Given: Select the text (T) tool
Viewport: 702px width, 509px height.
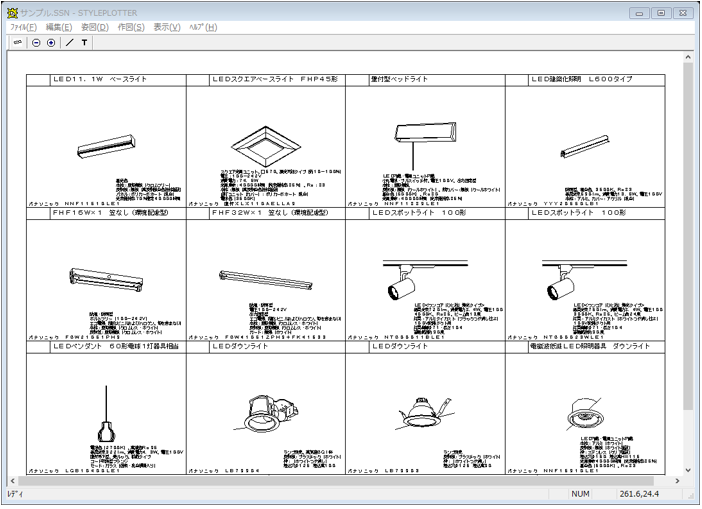Looking at the screenshot, I should click(84, 43).
